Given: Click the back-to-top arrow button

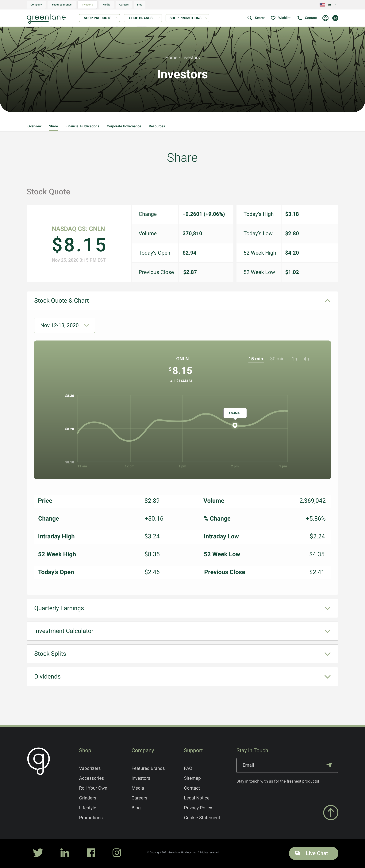Looking at the screenshot, I should 331,812.
